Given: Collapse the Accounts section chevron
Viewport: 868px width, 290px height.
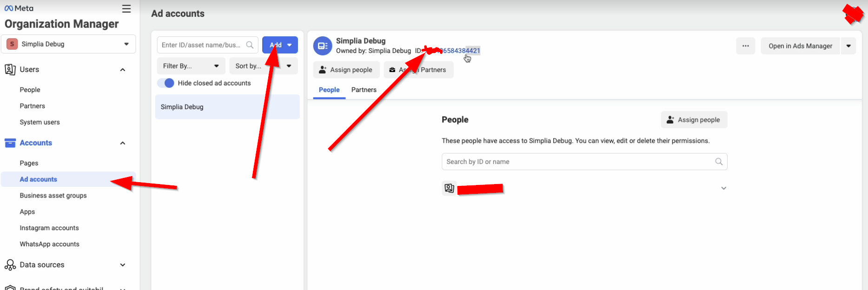Looking at the screenshot, I should coord(123,143).
